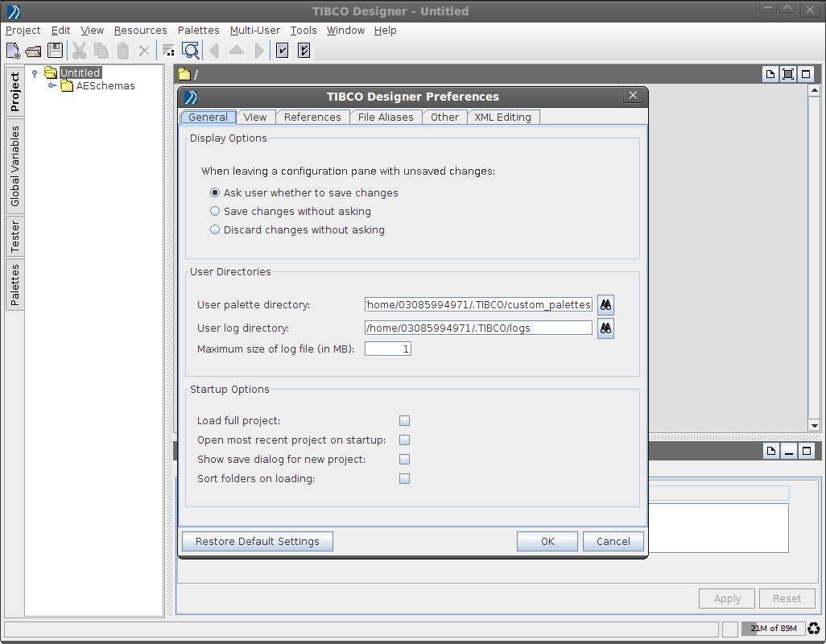Browse for user log directory with binoculars
The width and height of the screenshot is (826, 644).
pyautogui.click(x=605, y=328)
